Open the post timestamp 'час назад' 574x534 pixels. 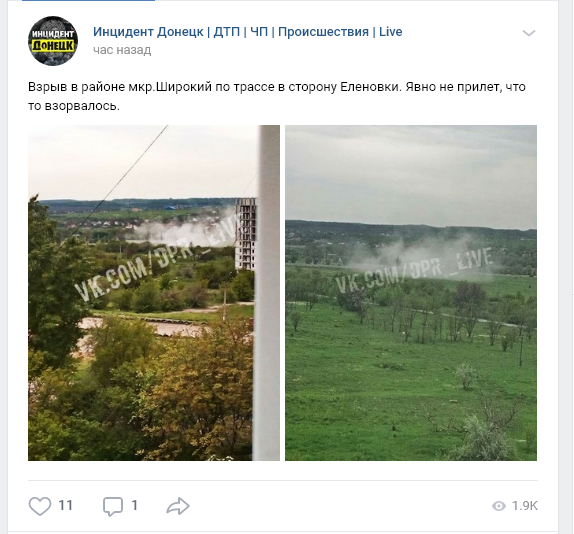(122, 50)
